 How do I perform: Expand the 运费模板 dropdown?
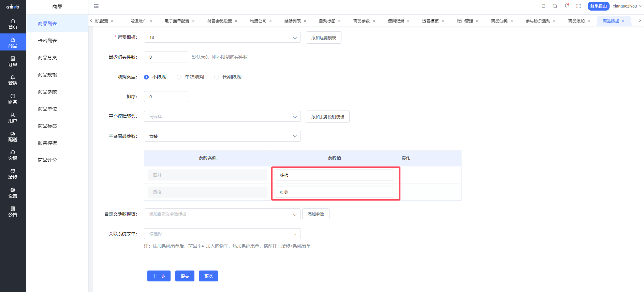coord(222,38)
